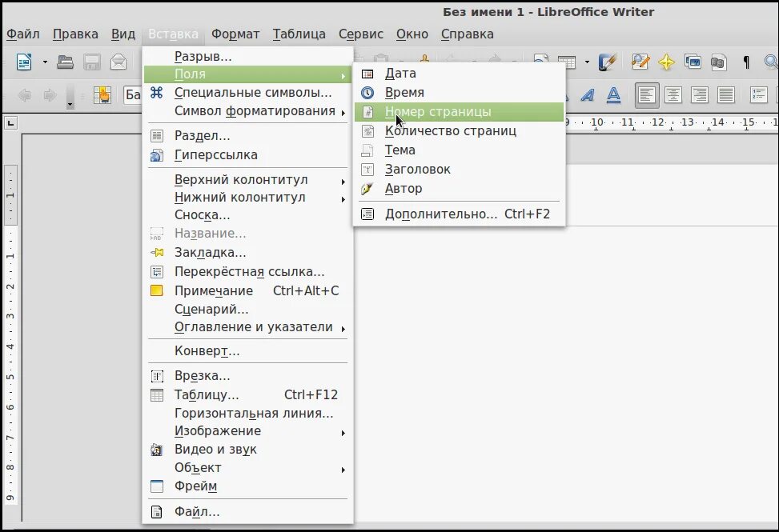Enable justified text alignment
The image size is (779, 532).
coord(726,94)
